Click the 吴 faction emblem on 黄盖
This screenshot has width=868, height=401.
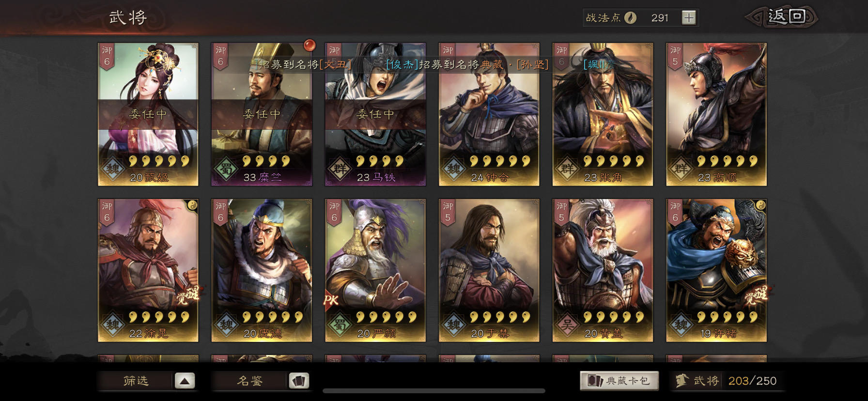pos(567,324)
